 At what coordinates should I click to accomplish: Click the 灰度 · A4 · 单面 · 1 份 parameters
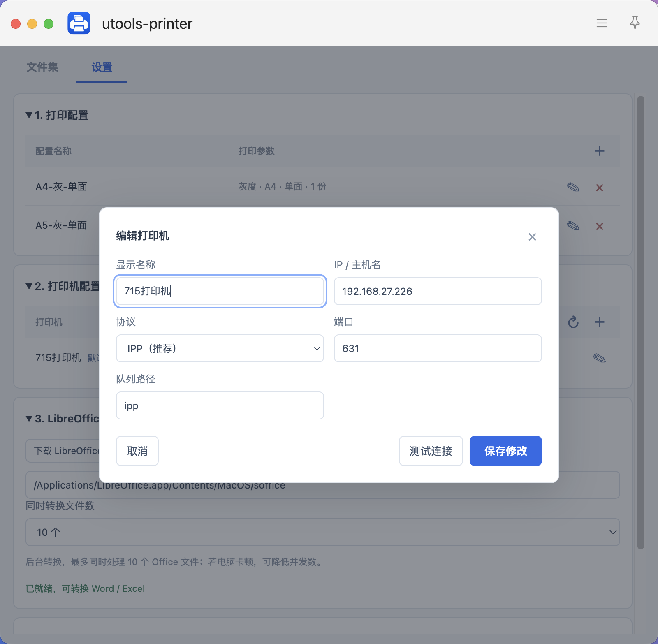coord(282,187)
